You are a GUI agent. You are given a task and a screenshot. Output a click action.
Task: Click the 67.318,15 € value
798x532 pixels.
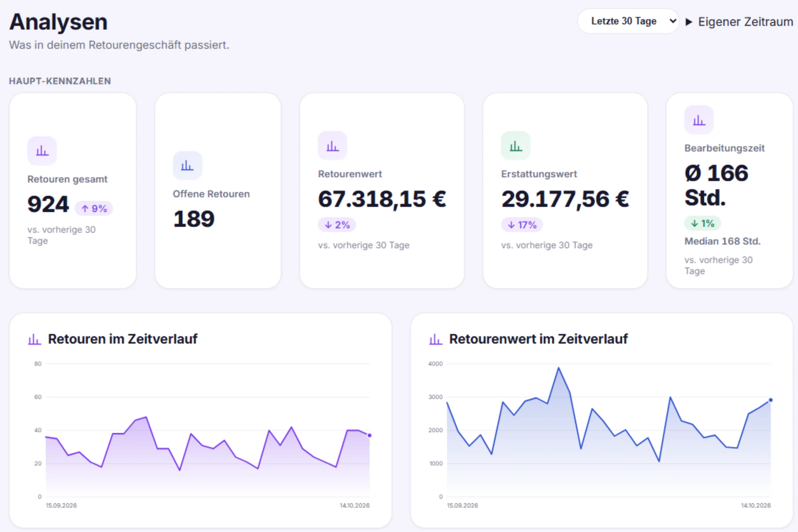click(382, 199)
